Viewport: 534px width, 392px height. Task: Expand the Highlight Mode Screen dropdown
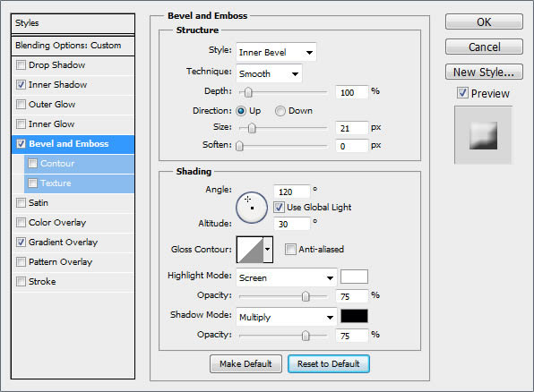coord(287,277)
